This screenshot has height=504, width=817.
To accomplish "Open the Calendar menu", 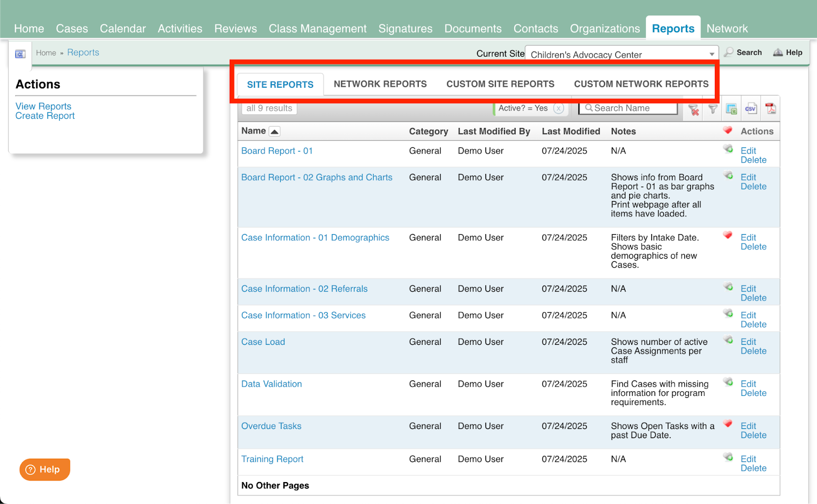I will click(x=123, y=29).
